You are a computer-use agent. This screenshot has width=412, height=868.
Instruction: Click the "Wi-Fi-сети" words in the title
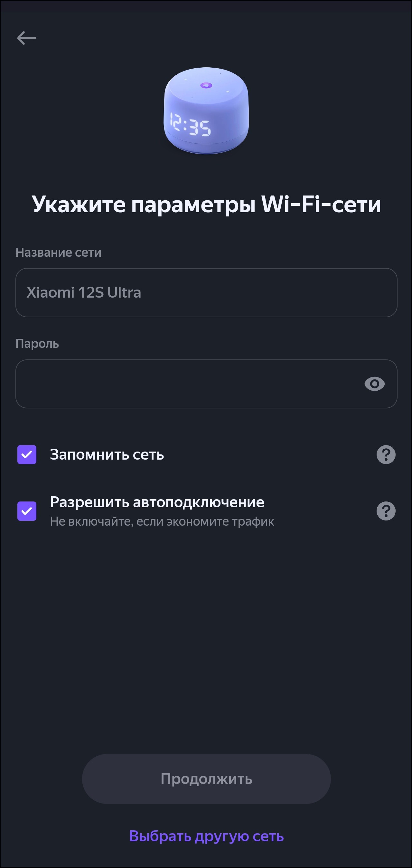321,204
